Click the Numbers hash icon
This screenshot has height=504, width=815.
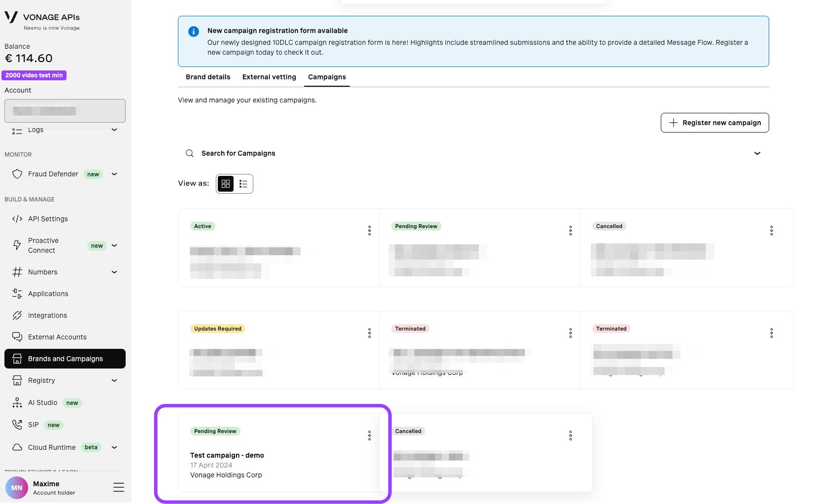(x=17, y=272)
